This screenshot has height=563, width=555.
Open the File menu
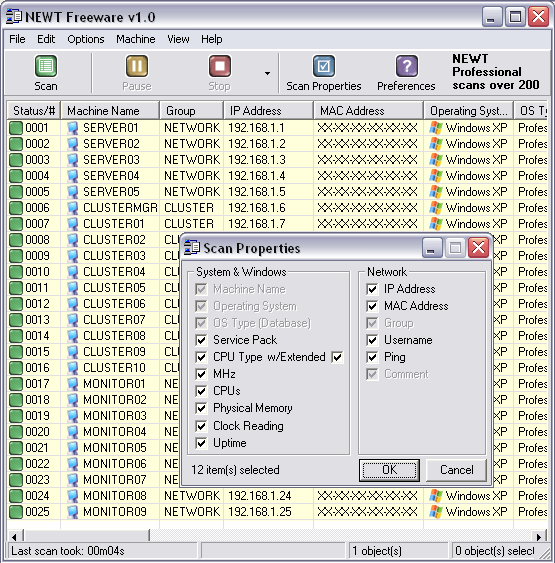pyautogui.click(x=17, y=39)
